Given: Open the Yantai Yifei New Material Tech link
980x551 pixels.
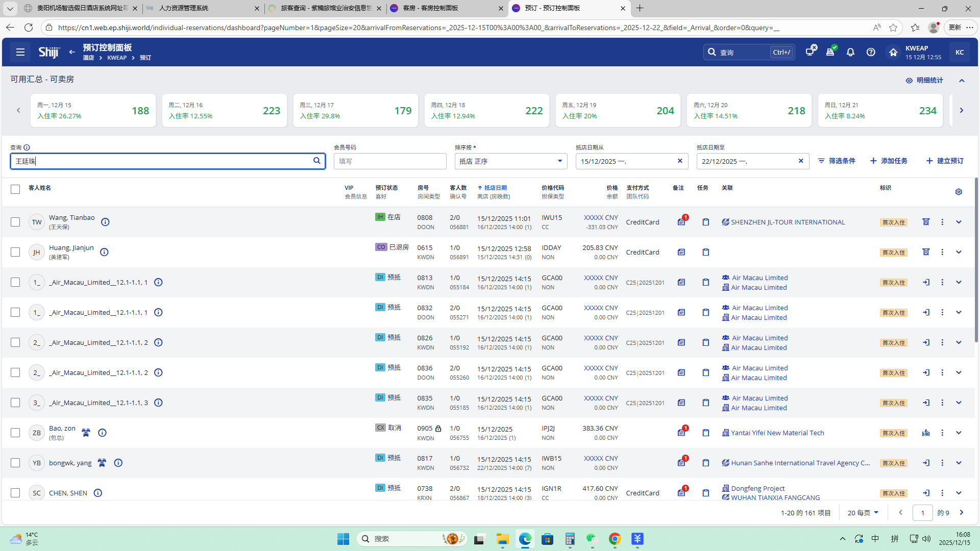Looking at the screenshot, I should [x=777, y=433].
